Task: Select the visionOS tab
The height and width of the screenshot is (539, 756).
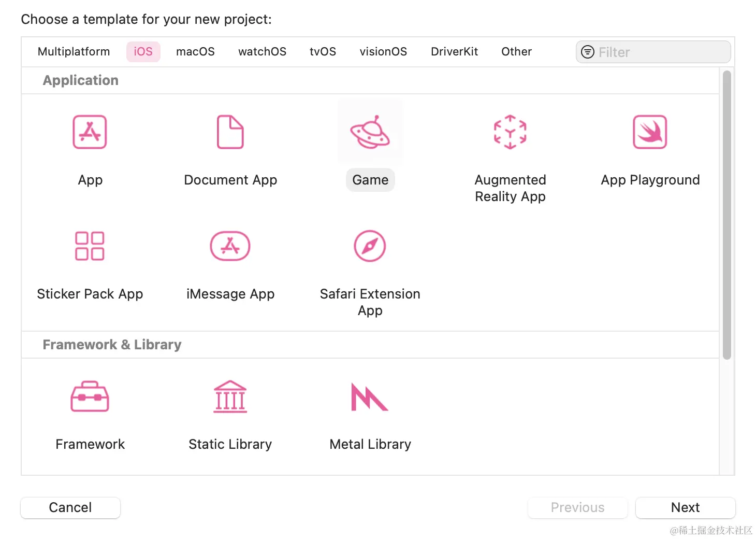Action: click(x=383, y=52)
